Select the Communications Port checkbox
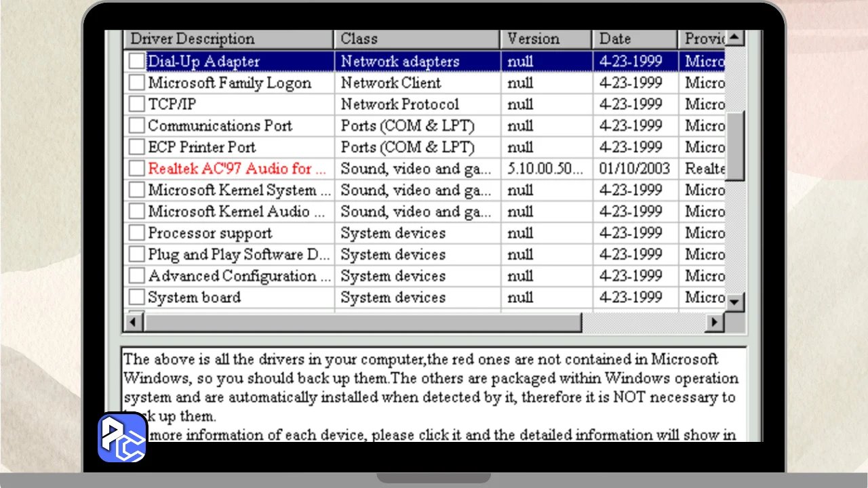Image resolution: width=868 pixels, height=488 pixels. click(137, 125)
